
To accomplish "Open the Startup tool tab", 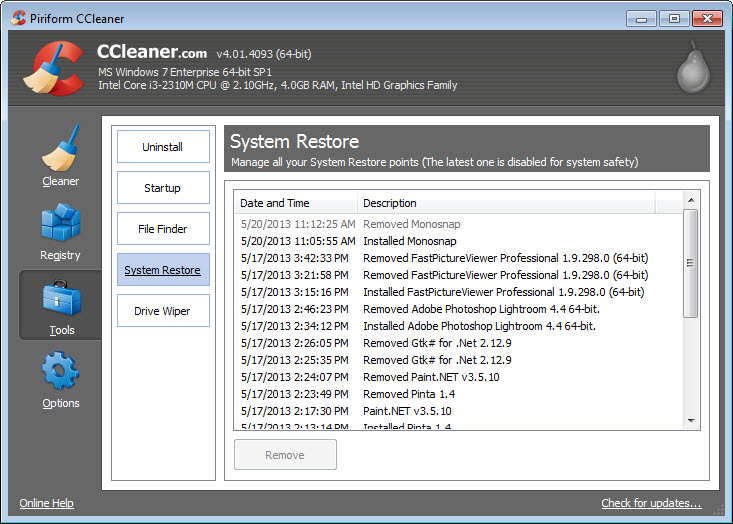I will pos(163,188).
